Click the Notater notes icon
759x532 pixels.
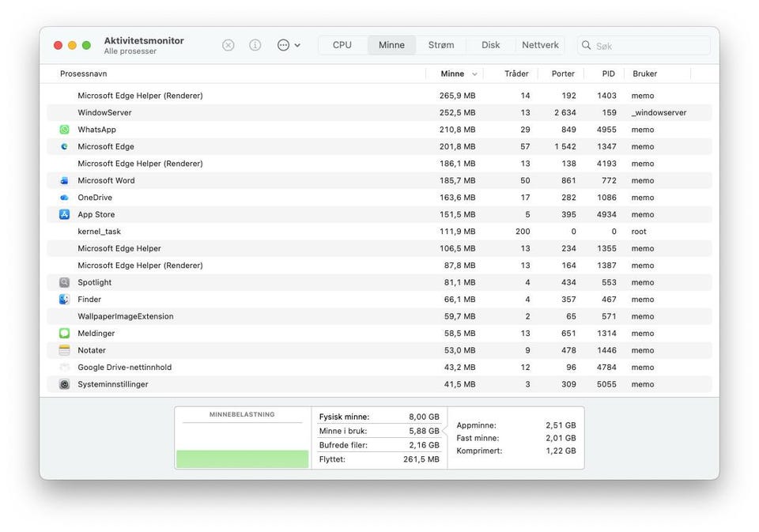(x=64, y=350)
